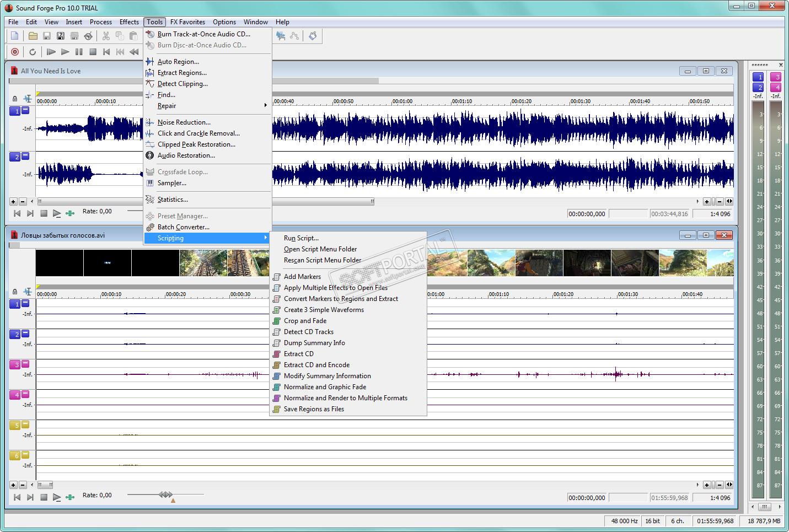Click Run Script in the Scripting submenu
This screenshot has width=789, height=532.
tap(301, 238)
